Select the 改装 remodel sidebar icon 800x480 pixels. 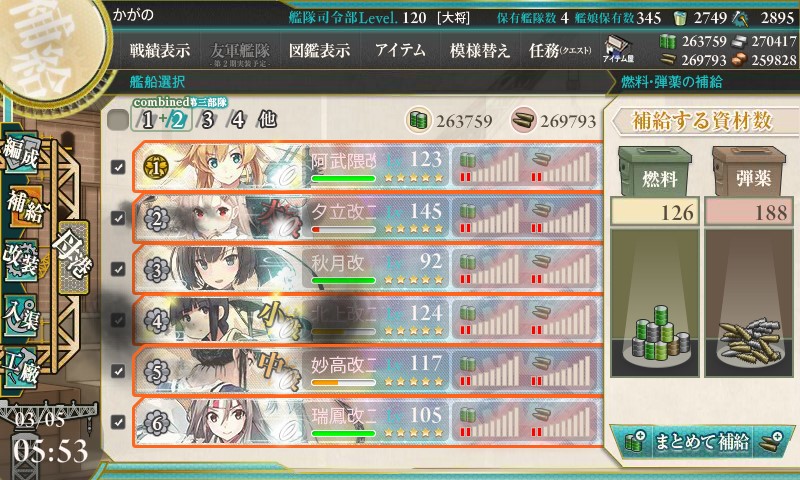[x=20, y=261]
